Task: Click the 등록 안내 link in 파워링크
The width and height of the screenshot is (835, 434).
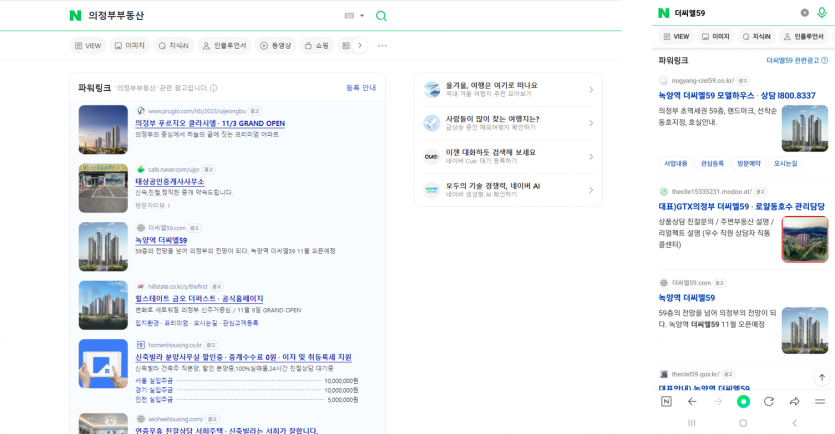Action: tap(361, 88)
